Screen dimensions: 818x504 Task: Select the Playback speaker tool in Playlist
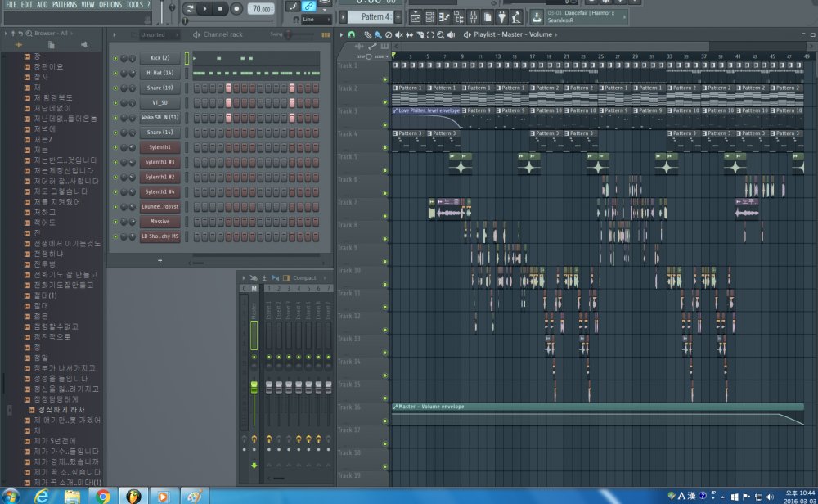[x=452, y=35]
